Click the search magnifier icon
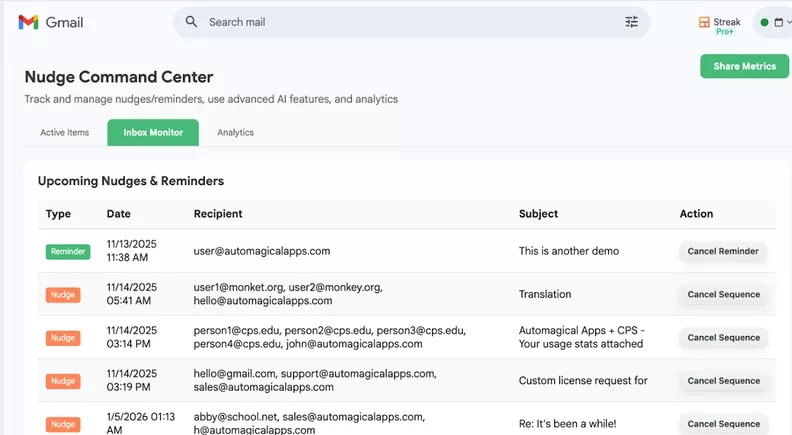The image size is (792, 435). pyautogui.click(x=191, y=22)
